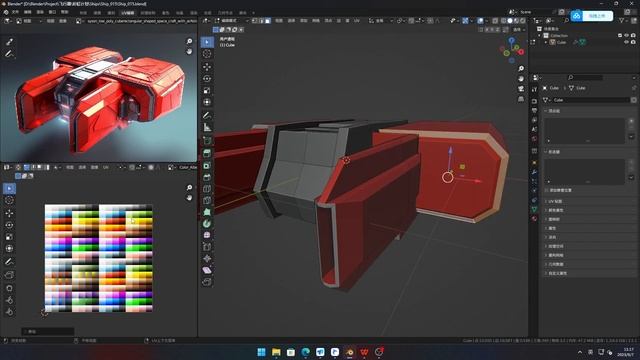
Task: Switch to the Layout workspace tab
Action: click(x=83, y=13)
